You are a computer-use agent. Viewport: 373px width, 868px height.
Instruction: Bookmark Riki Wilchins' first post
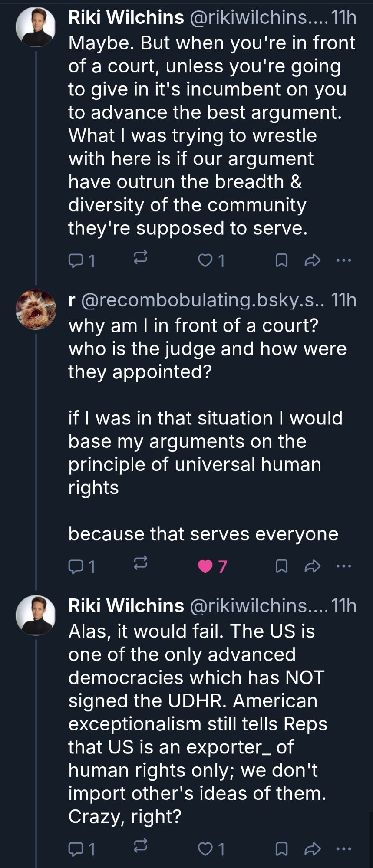pyautogui.click(x=281, y=260)
